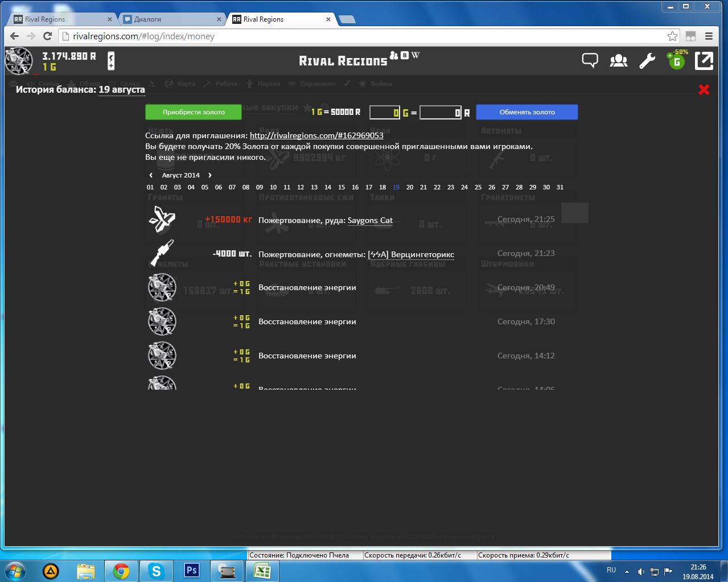Open a new browser tab
728x582 pixels.
pyautogui.click(x=347, y=19)
